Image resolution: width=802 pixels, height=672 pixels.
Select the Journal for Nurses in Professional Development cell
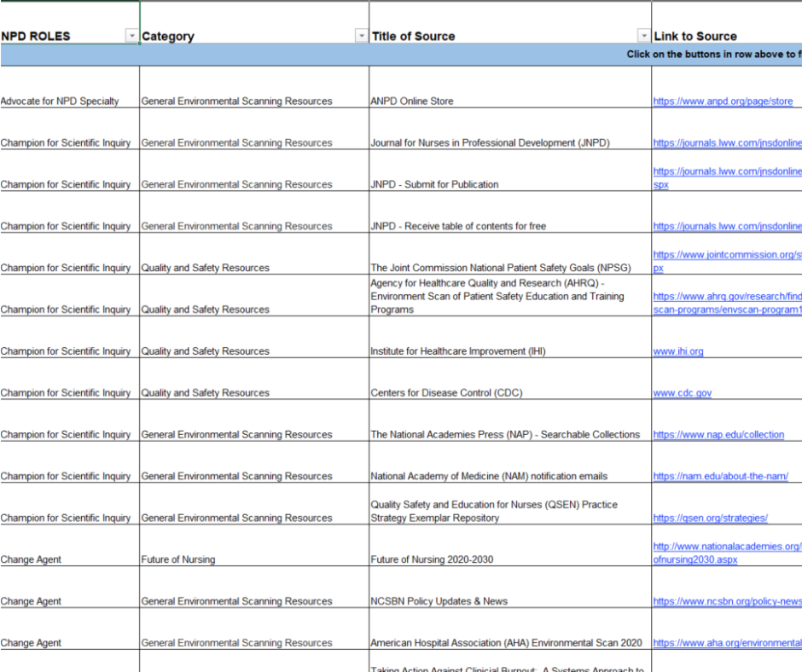pos(510,129)
